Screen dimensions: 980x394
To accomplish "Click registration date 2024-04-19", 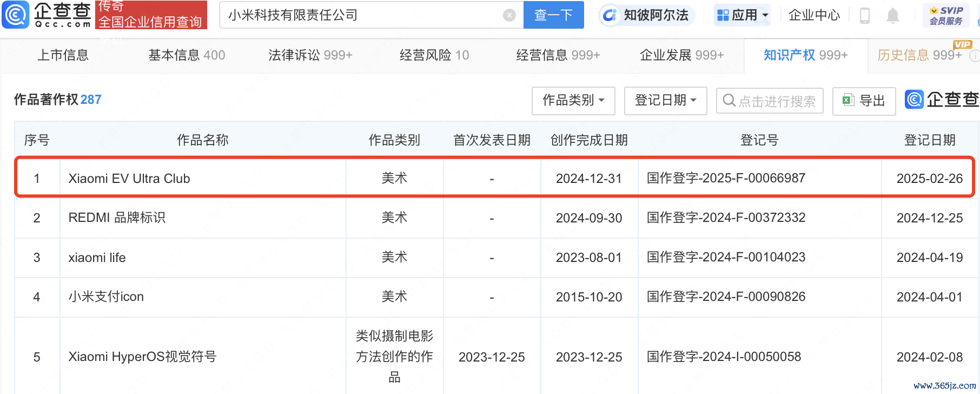I will tap(930, 258).
